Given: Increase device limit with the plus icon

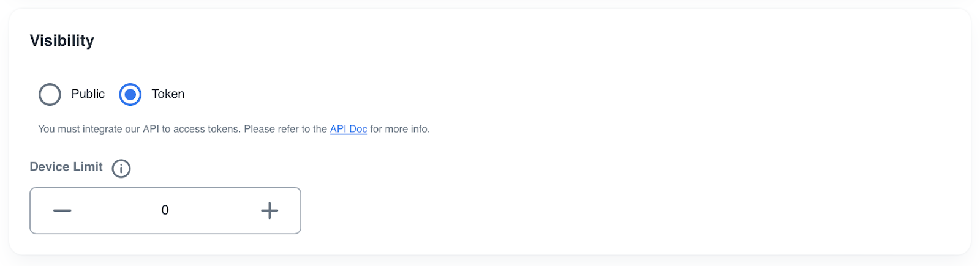Looking at the screenshot, I should click(269, 210).
